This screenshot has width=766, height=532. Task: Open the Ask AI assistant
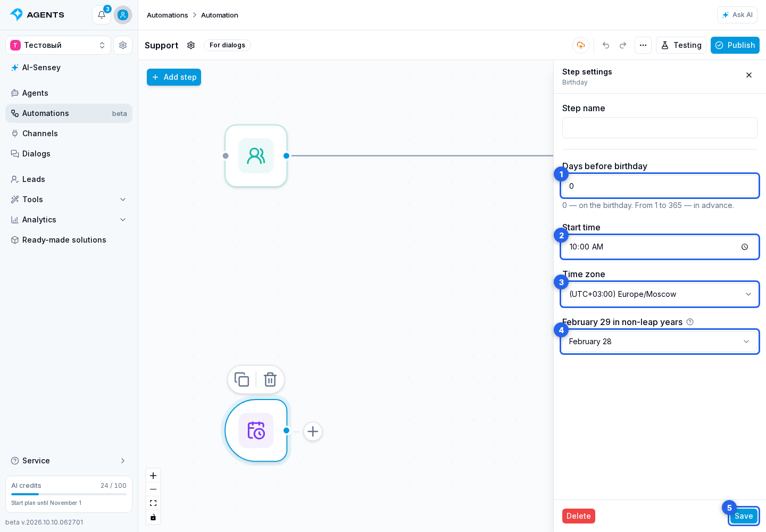[x=737, y=15]
